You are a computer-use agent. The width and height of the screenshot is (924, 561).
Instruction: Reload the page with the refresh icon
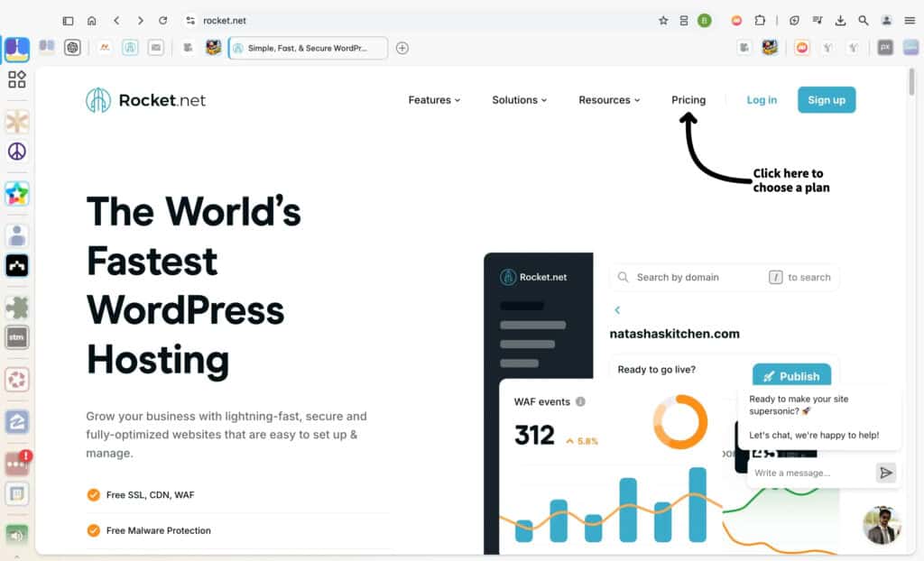(162, 20)
